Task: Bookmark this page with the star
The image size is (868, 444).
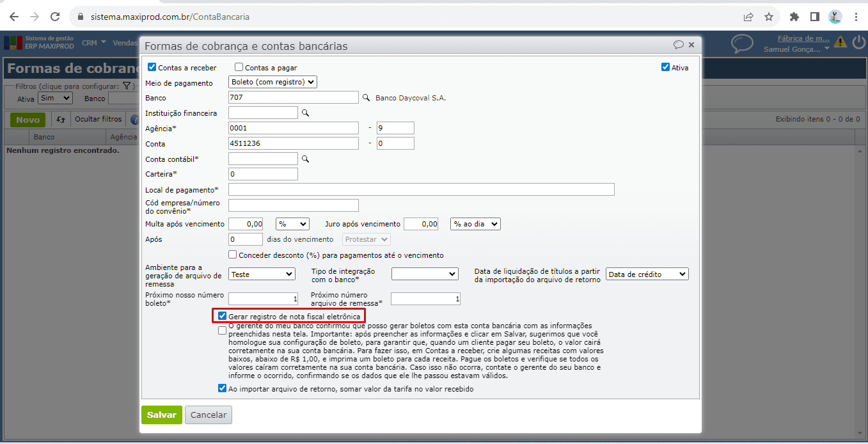Action: (769, 17)
